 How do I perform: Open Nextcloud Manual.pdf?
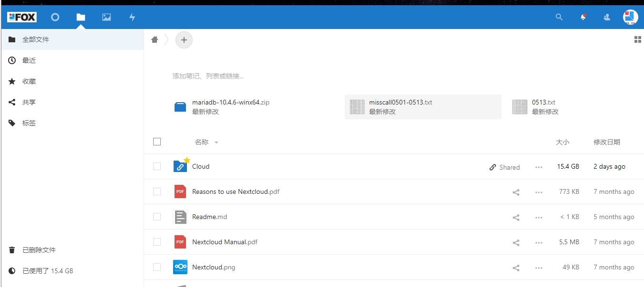224,242
